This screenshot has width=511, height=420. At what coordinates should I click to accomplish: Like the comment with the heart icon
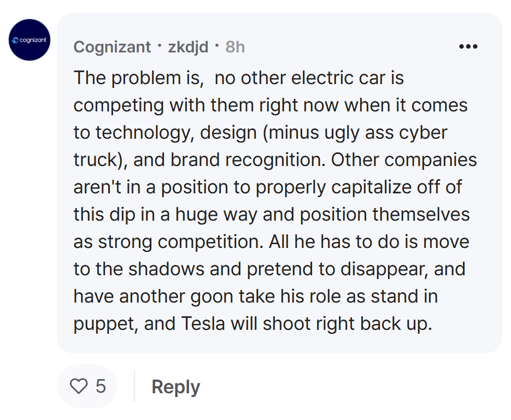pos(79,386)
